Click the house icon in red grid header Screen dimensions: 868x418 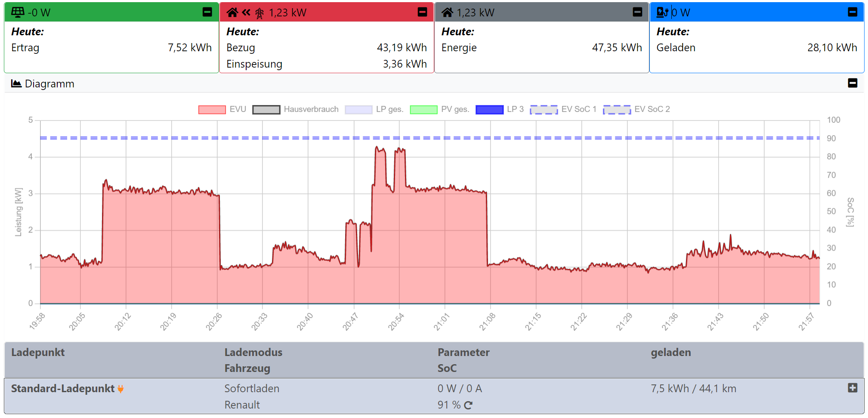(232, 12)
